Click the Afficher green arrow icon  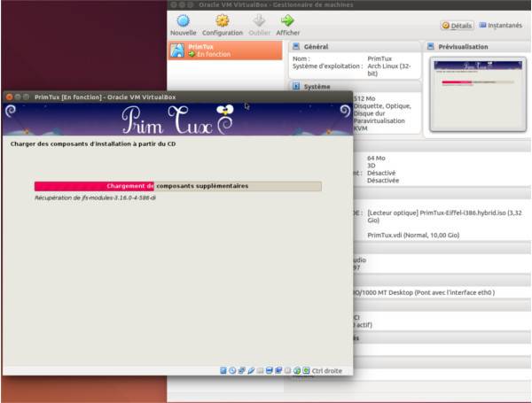pos(287,21)
